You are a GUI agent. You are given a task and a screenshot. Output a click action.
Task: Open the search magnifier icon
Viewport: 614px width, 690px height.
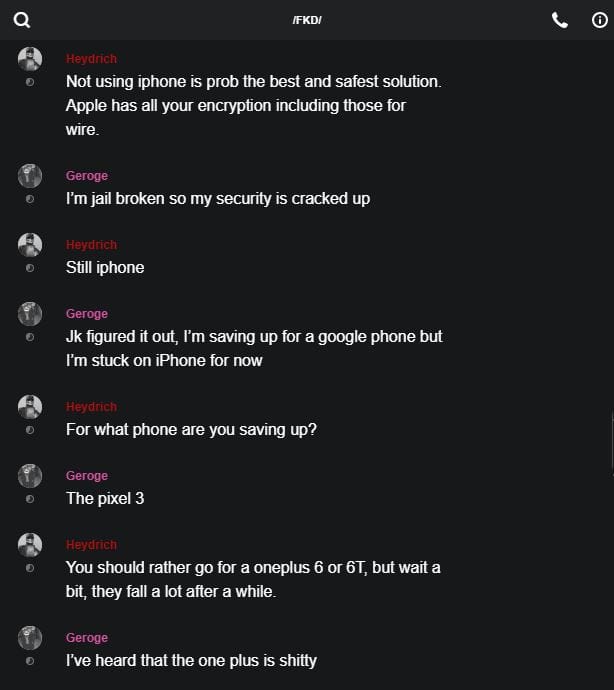pos(22,20)
